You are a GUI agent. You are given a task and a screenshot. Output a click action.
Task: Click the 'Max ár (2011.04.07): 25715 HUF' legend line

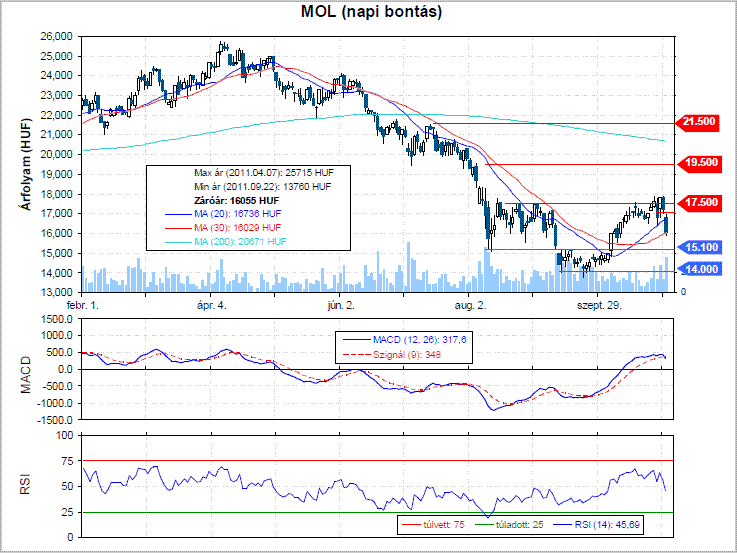pyautogui.click(x=264, y=173)
